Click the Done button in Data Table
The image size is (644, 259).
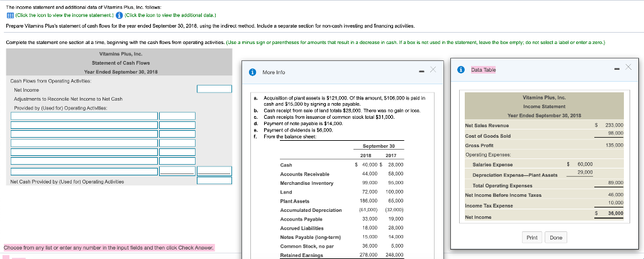coord(556,238)
